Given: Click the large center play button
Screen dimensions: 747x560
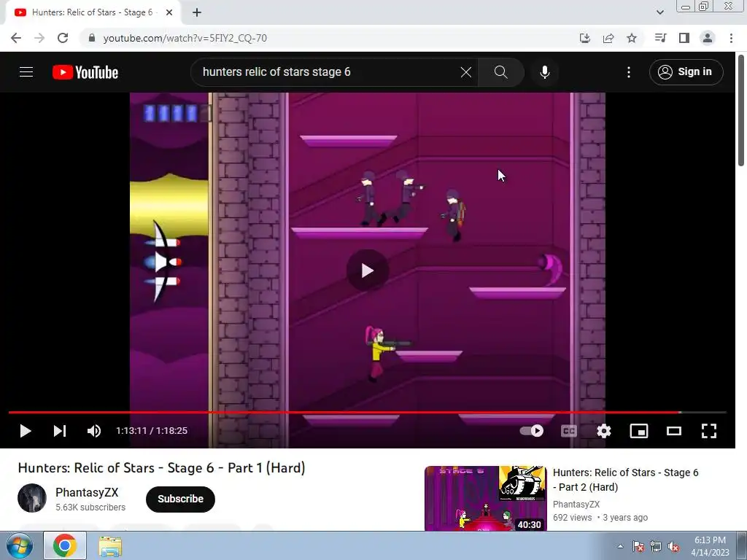Looking at the screenshot, I should tap(367, 271).
